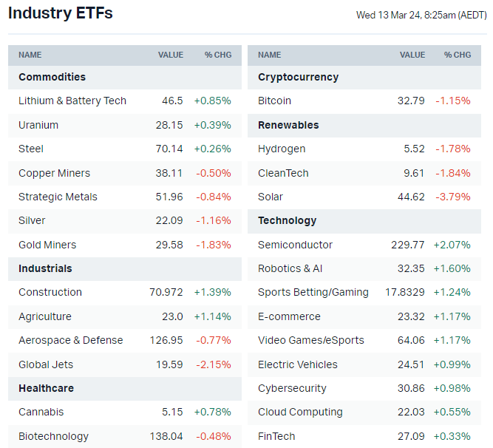Screen dimensions: 493x448
Task: Click the Bitcoin ETF name
Action: pyautogui.click(x=274, y=101)
